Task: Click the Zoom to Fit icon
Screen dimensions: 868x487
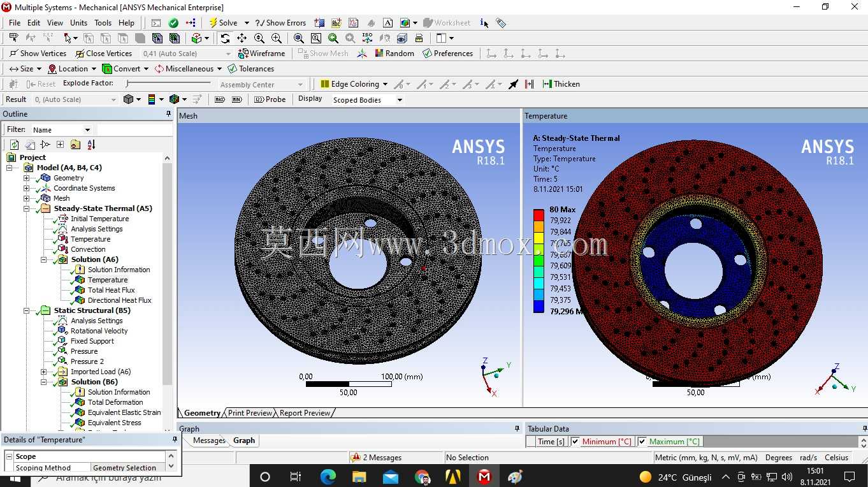Action: [299, 38]
